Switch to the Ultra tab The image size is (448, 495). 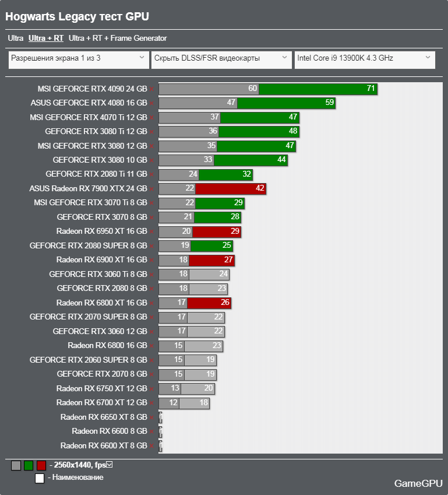click(16, 38)
